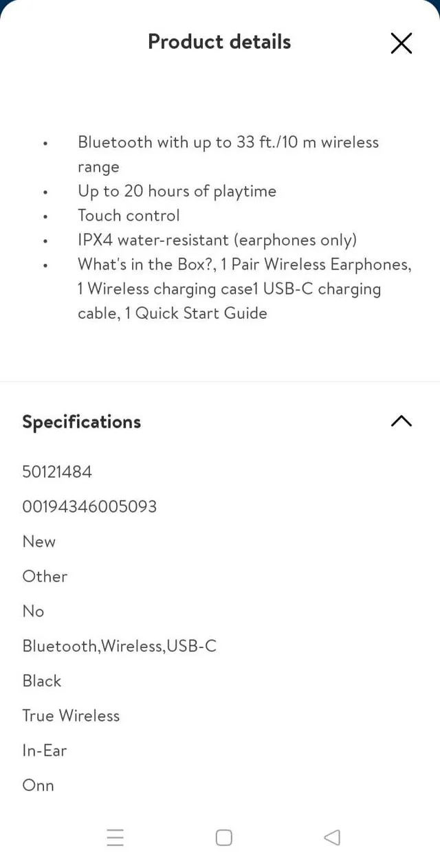
Task: Tap the 'Black' color specification
Action: pos(41,680)
